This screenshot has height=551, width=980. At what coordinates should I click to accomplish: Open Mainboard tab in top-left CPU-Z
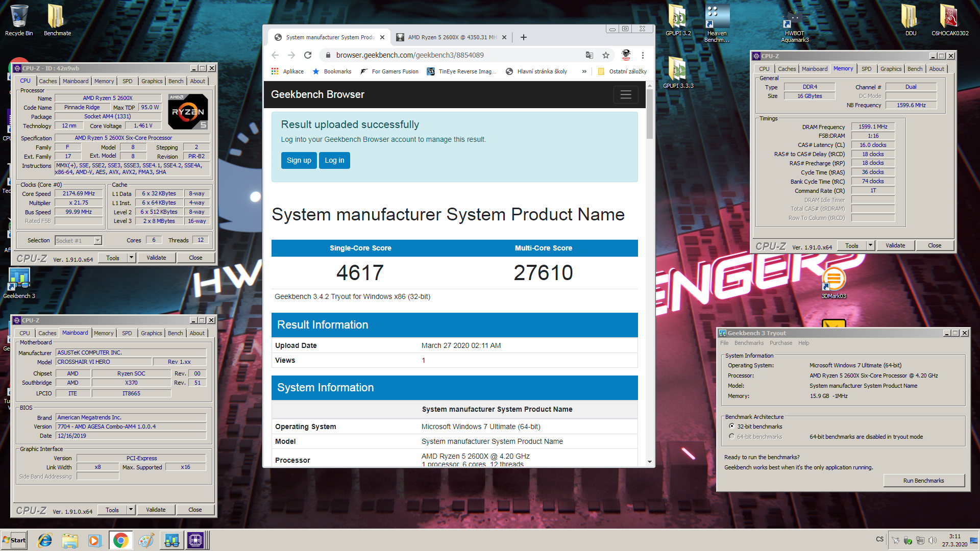pyautogui.click(x=76, y=81)
